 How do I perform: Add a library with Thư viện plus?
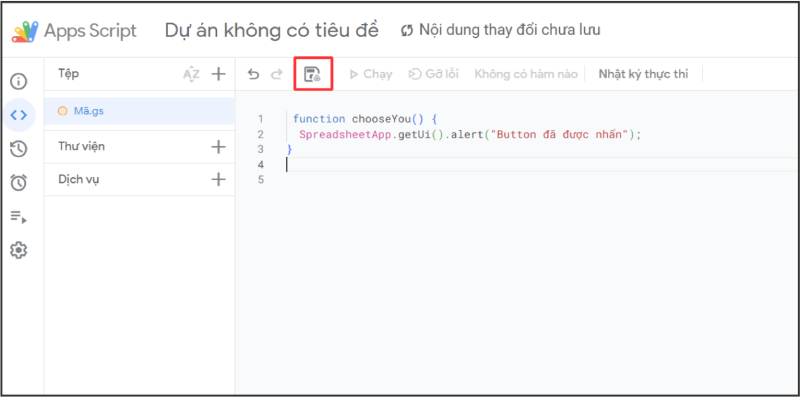pos(218,147)
